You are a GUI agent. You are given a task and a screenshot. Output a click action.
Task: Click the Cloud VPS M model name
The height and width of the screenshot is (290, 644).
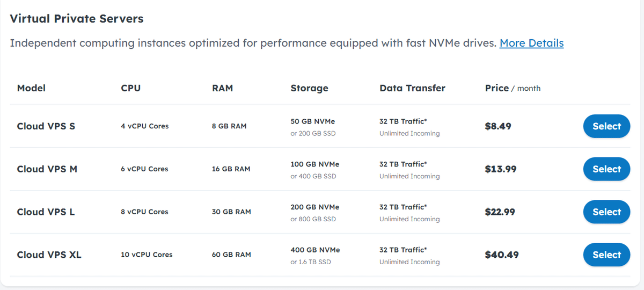(47, 169)
